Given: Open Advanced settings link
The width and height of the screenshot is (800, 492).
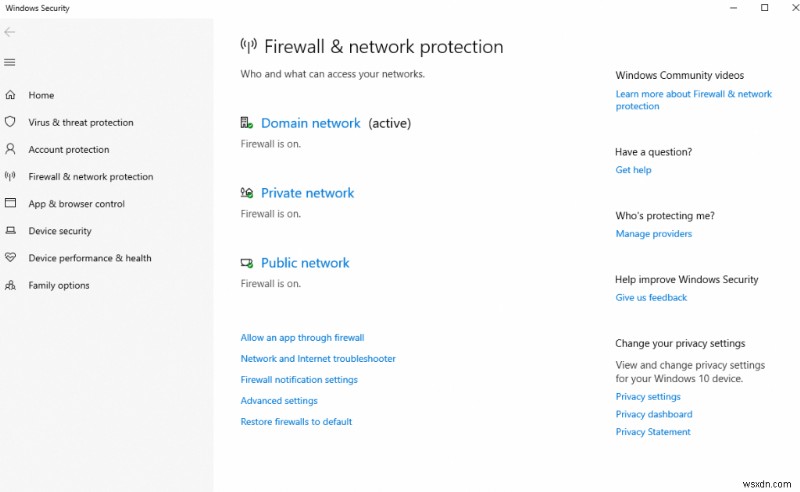Looking at the screenshot, I should pyautogui.click(x=279, y=401).
